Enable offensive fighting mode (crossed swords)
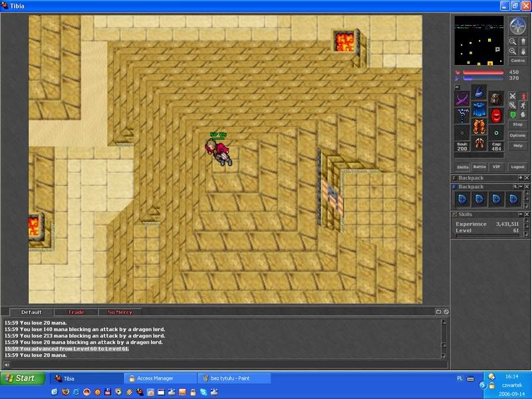532x399 pixels. click(513, 96)
